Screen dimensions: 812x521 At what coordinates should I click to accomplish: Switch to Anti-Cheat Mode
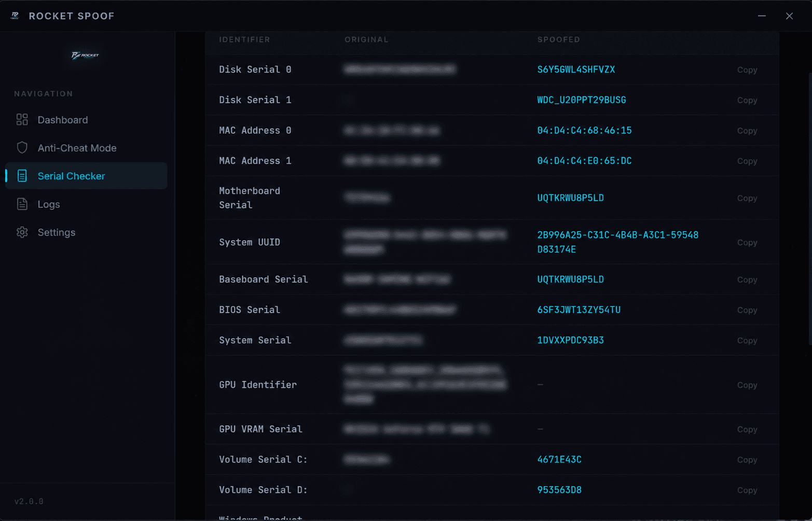86,148
